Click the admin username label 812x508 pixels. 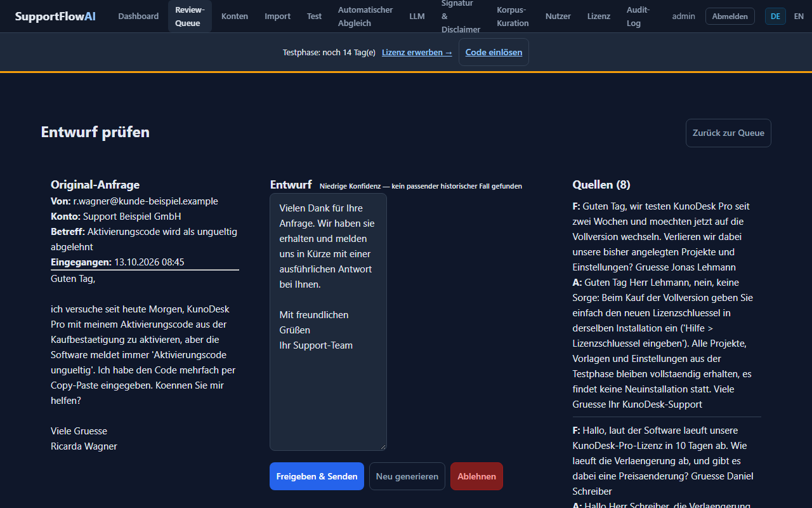[x=684, y=17]
